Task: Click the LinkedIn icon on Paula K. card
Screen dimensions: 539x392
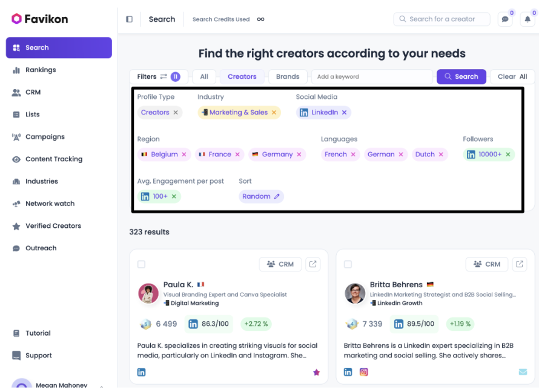Action: [x=141, y=372]
